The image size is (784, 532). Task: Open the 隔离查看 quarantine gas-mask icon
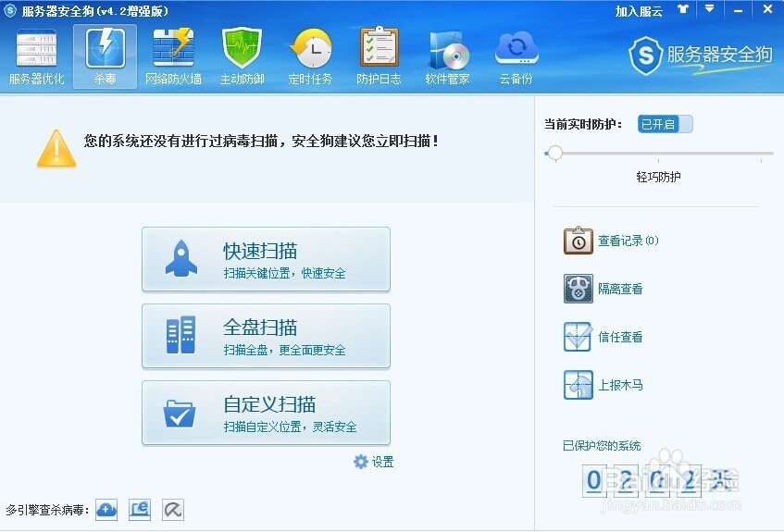coord(578,289)
